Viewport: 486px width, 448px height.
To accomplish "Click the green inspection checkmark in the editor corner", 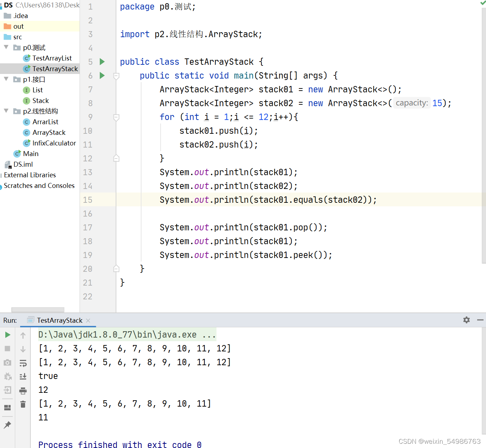I will pos(483,3).
